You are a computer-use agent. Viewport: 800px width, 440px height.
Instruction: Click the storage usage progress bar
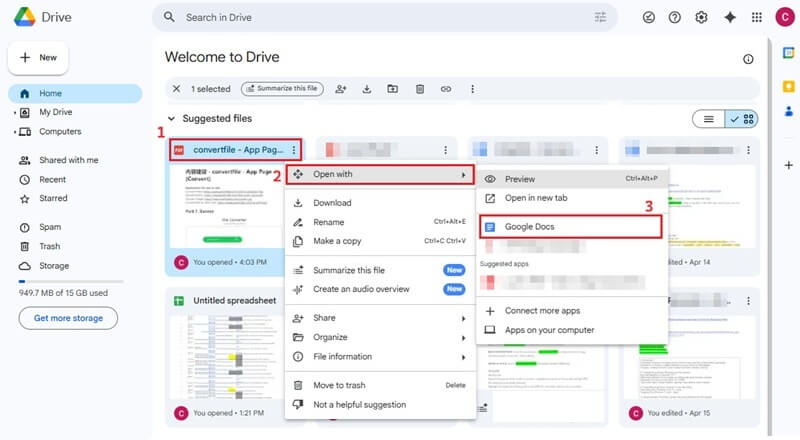[x=71, y=281]
